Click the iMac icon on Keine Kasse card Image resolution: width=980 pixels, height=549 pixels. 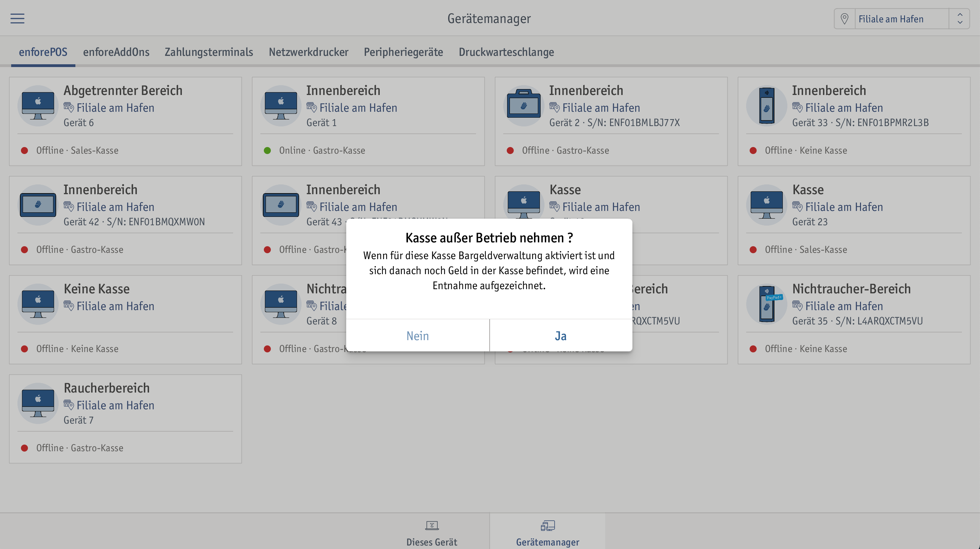tap(38, 304)
